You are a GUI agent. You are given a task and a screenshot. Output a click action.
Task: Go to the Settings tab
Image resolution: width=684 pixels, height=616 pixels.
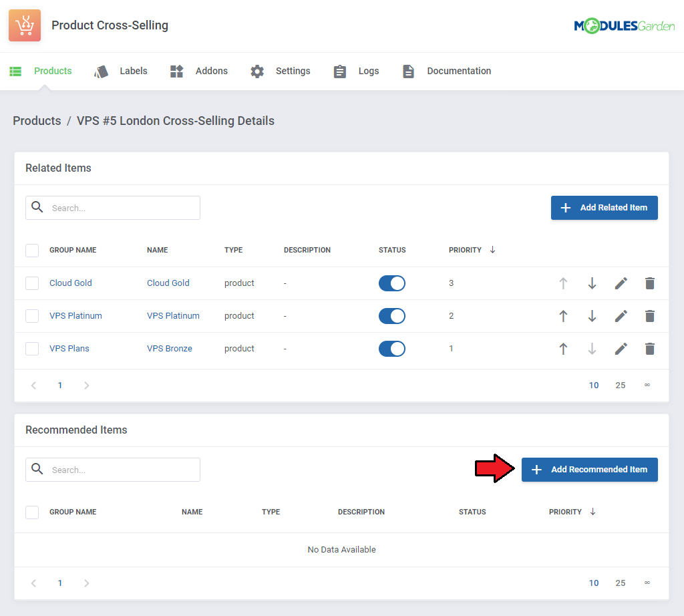coord(281,71)
